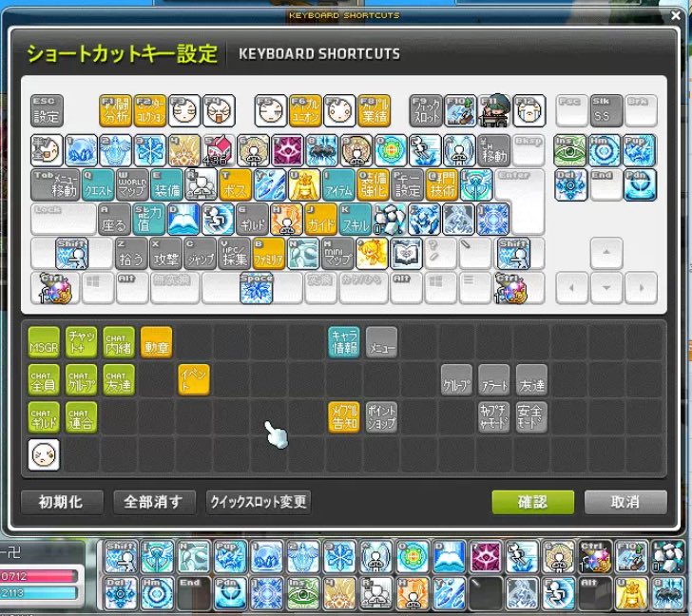The width and height of the screenshot is (692, 616).
Task: Select the Tab メニュー移動 key
Action: coord(55,184)
